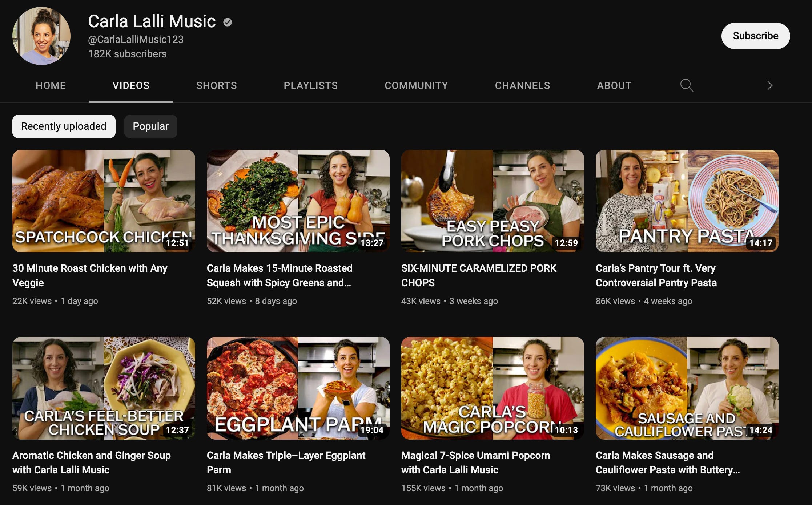
Task: Open the Home tab
Action: (x=51, y=85)
